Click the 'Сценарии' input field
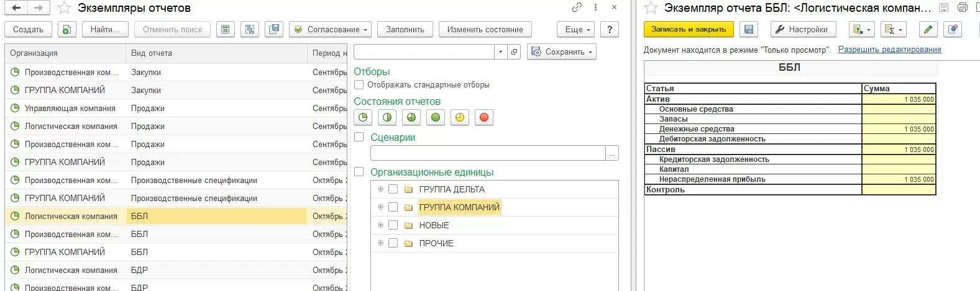This screenshot has height=291, width=980. [x=488, y=153]
